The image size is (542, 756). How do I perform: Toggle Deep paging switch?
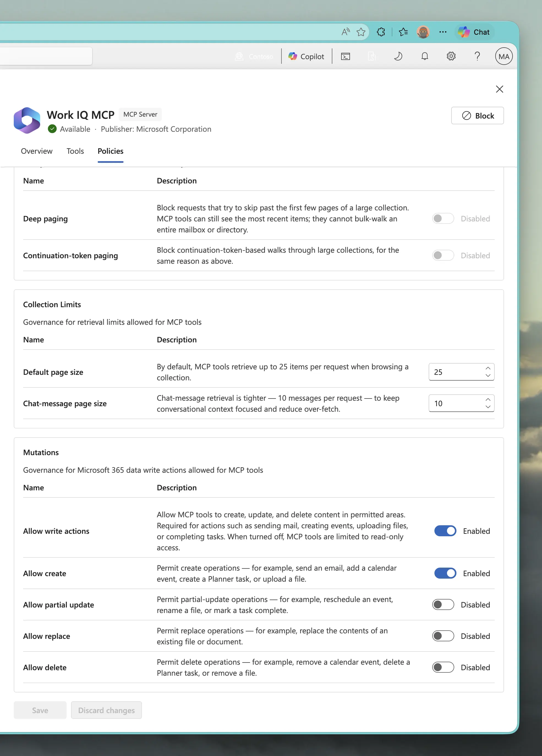443,219
